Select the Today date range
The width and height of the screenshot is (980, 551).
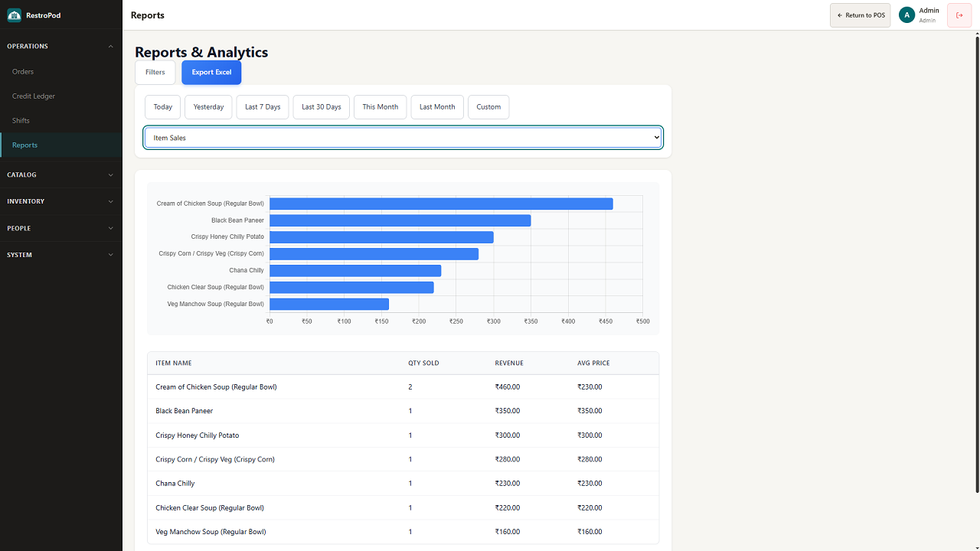click(x=163, y=107)
